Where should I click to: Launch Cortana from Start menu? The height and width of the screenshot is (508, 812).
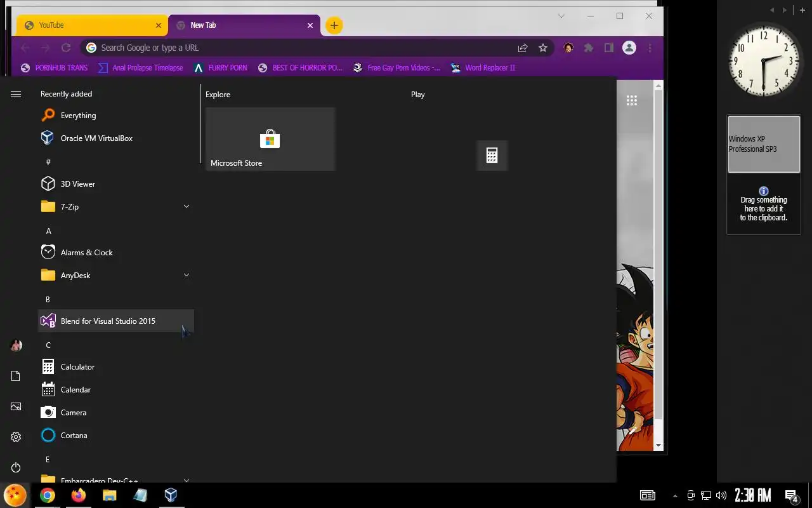click(116, 436)
